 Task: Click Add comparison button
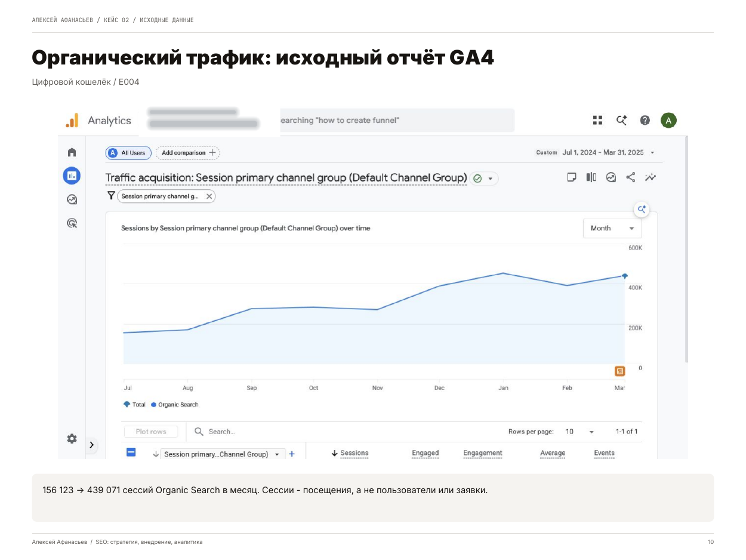(187, 153)
